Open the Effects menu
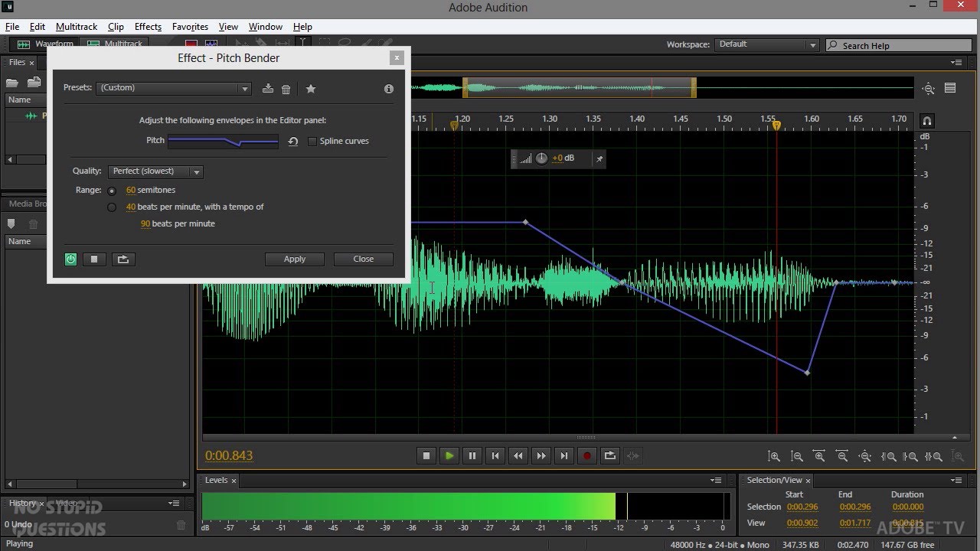The height and width of the screenshot is (551, 980). (148, 27)
